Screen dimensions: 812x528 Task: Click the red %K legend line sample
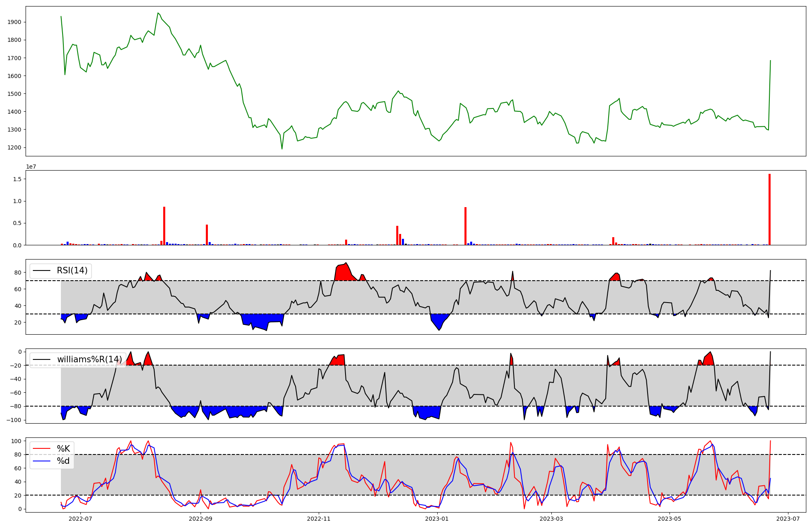42,449
